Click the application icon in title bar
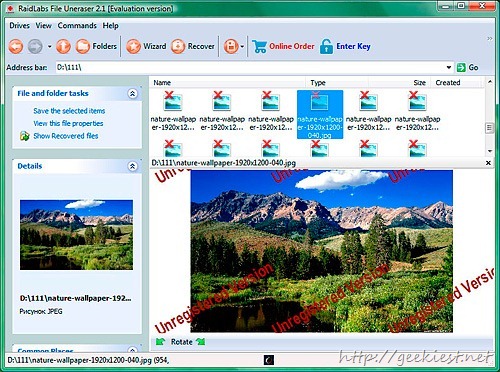This screenshot has width=500, height=372. tap(10, 8)
